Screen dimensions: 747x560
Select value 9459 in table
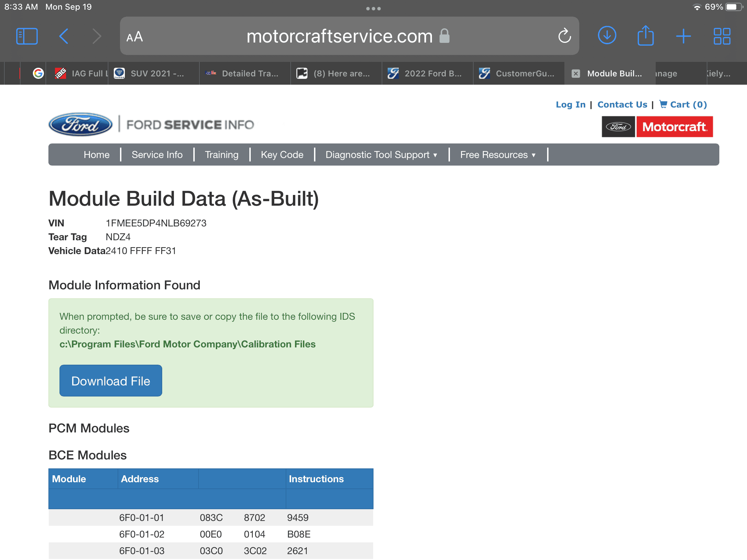click(298, 517)
